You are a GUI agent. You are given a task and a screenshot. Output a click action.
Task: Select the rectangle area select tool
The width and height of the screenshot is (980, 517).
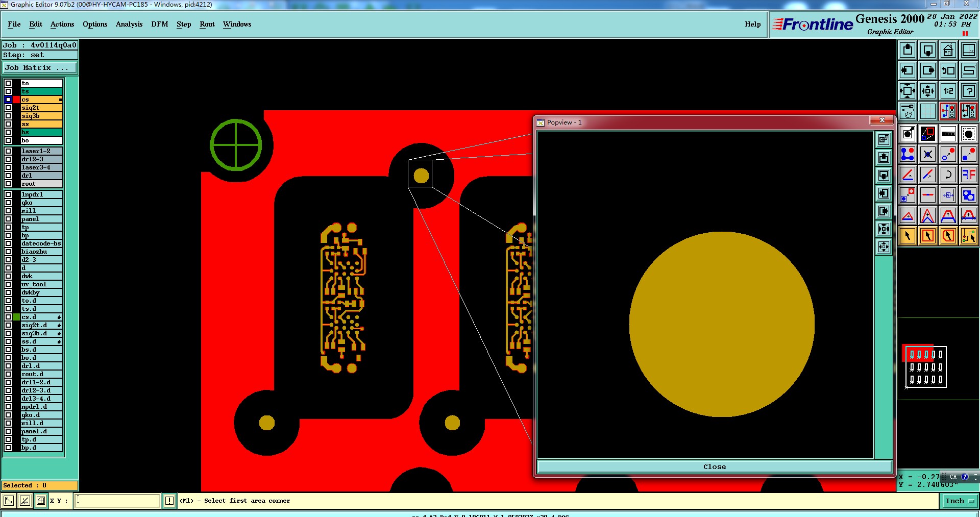pos(928,236)
